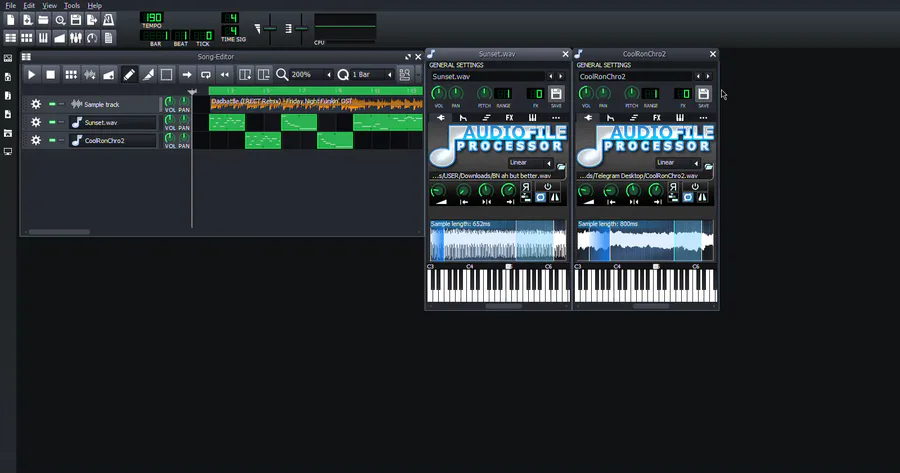This screenshot has width=900, height=473.
Task: Open the Automation Editor
Action: pos(59,38)
